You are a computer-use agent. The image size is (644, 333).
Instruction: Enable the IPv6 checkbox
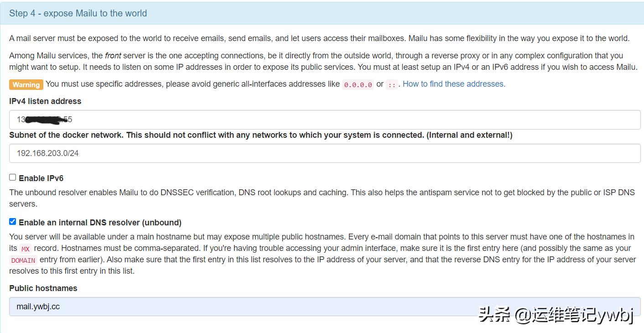point(12,177)
